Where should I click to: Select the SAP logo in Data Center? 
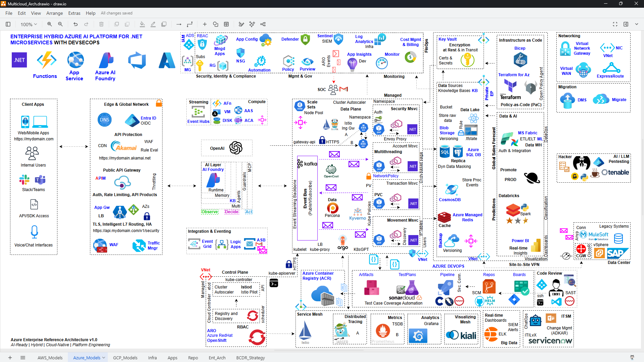pyautogui.click(x=618, y=253)
